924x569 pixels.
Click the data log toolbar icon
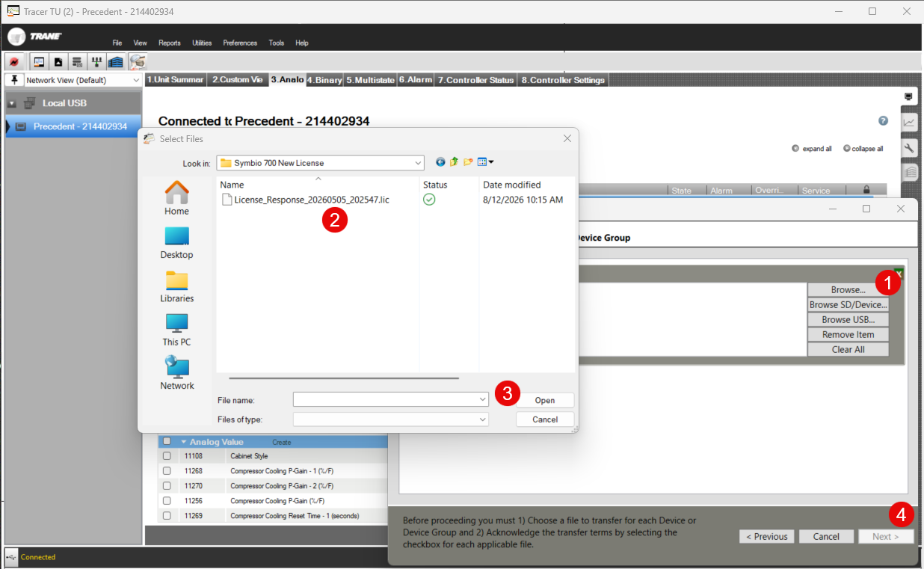pos(77,62)
